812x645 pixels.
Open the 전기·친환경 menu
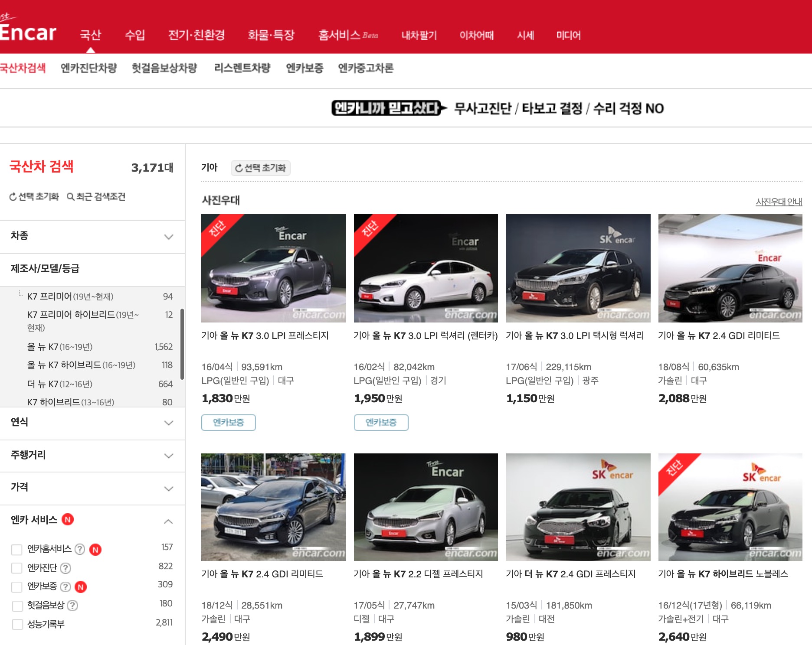point(196,35)
